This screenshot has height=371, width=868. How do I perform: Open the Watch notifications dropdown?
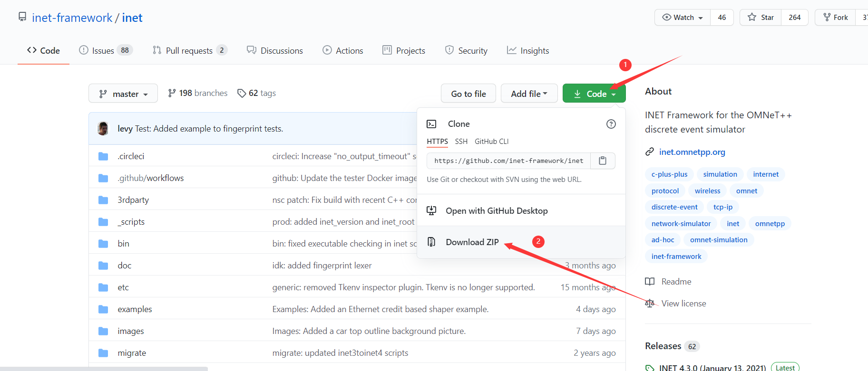click(683, 18)
